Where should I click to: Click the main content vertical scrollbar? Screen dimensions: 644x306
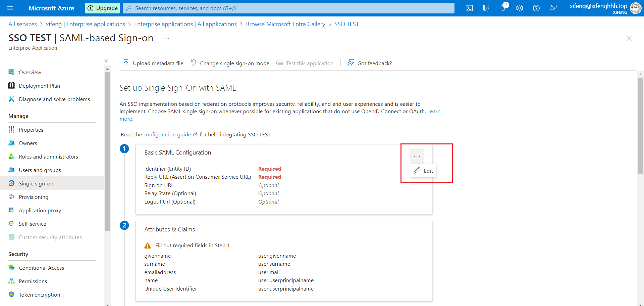pyautogui.click(x=640, y=126)
